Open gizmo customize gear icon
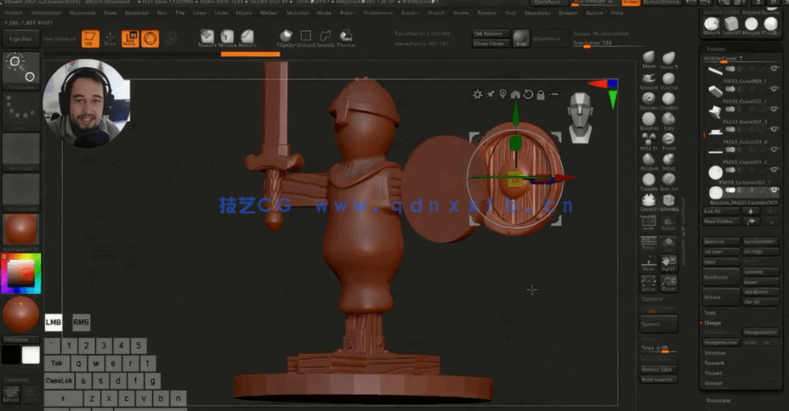789x411 pixels. [x=477, y=94]
